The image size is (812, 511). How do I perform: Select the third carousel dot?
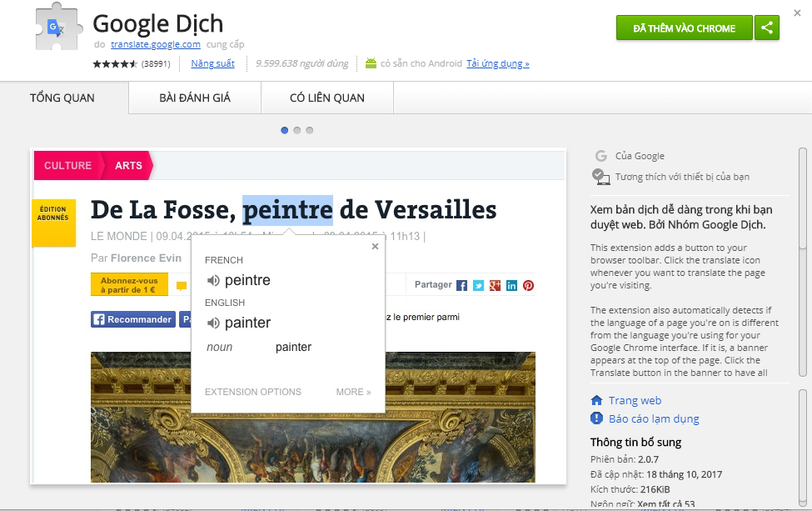coord(310,130)
